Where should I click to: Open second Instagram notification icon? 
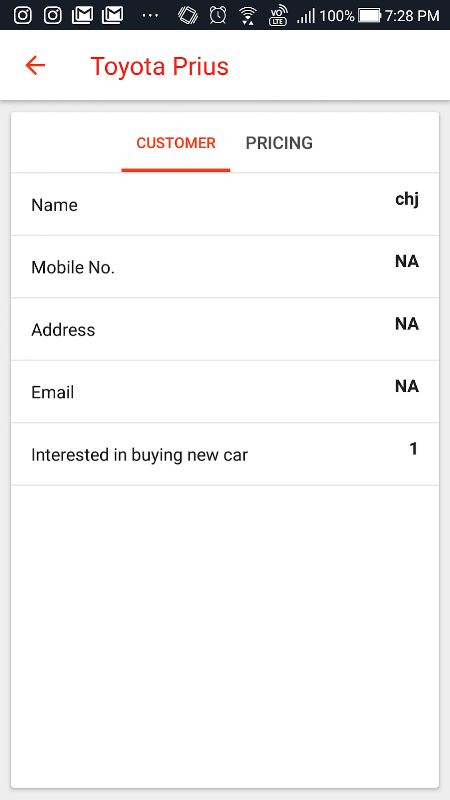pos(53,16)
